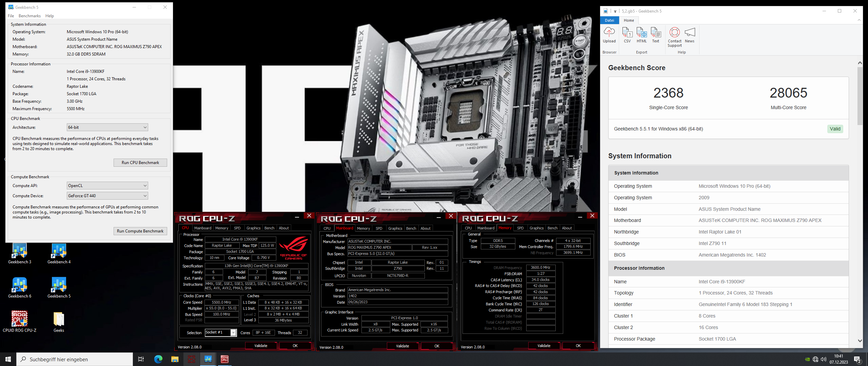Viewport: 868px width, 366px height.
Task: Open the Help menu in Geekbench 5
Action: pos(50,16)
